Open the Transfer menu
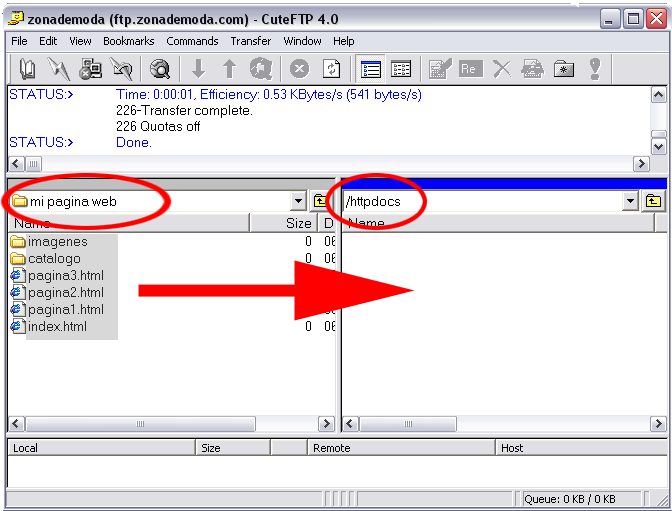Image resolution: width=672 pixels, height=511 pixels. [x=250, y=41]
